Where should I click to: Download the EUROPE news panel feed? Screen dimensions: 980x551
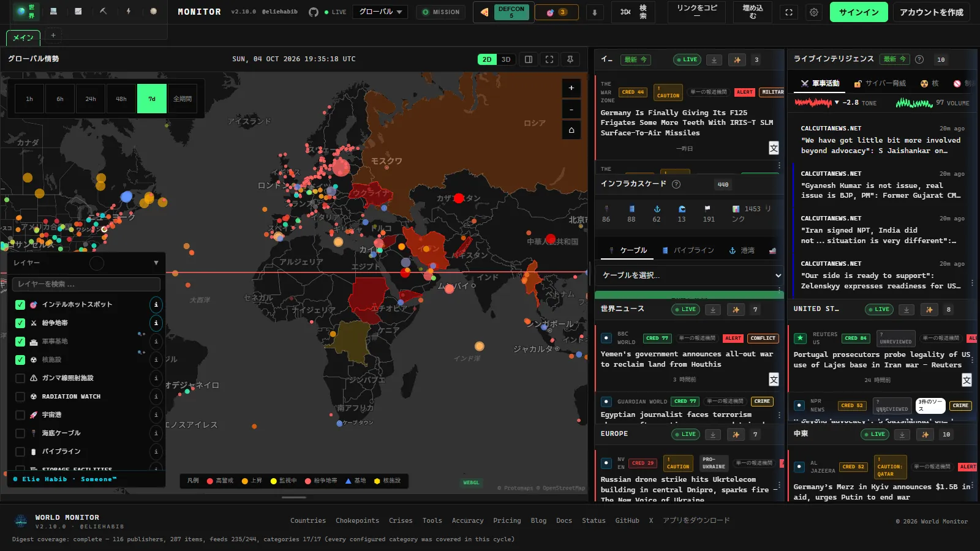tap(712, 435)
